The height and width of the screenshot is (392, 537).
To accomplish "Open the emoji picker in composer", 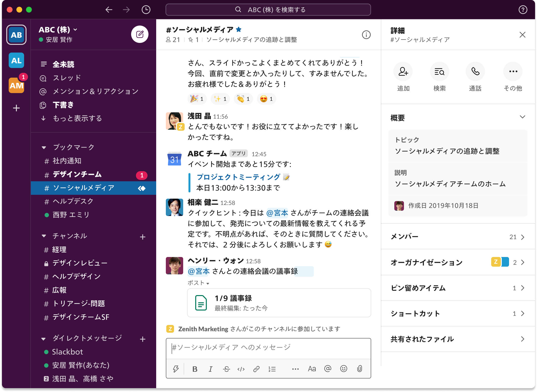I will (344, 369).
